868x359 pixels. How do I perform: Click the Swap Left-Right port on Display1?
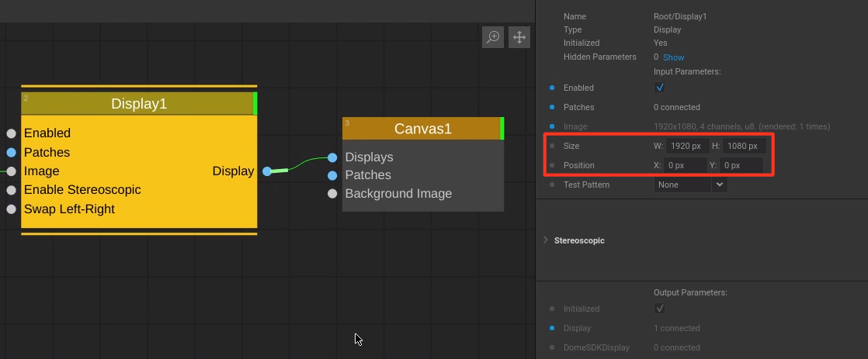tap(12, 209)
